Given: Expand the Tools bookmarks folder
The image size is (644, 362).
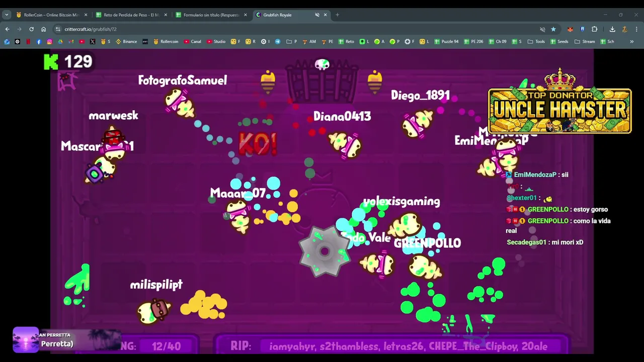Looking at the screenshot, I should point(536,42).
